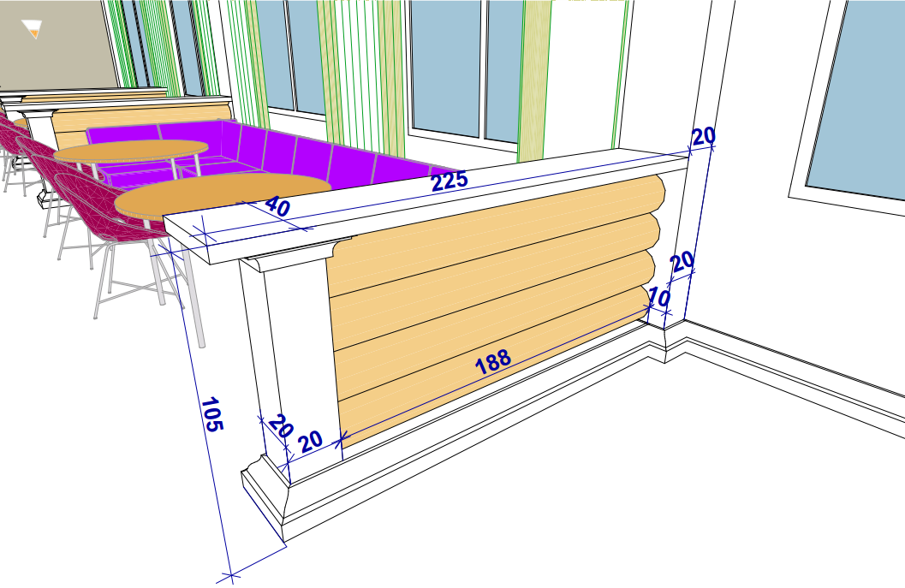Select the 188 wood panel length dimension
905x588 pixels.
pos(493,361)
